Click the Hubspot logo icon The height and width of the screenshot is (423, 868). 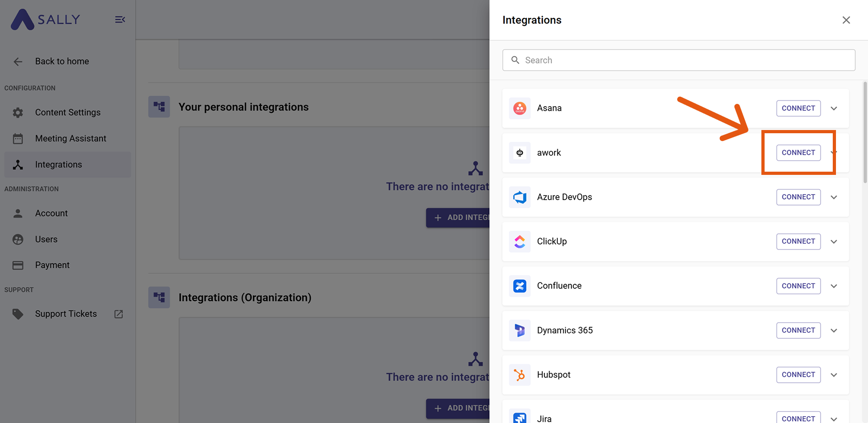tap(519, 375)
